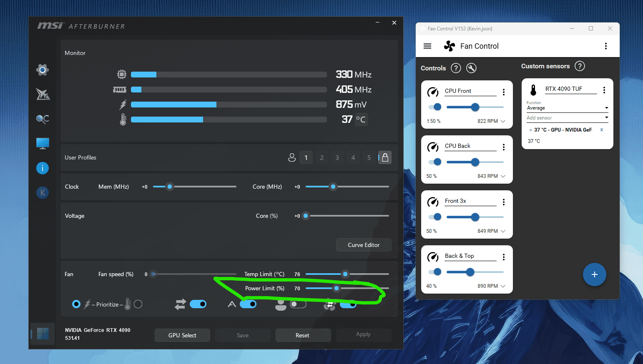This screenshot has height=364, width=643.
Task: Click the Power Limit slider handle
Action: [337, 288]
